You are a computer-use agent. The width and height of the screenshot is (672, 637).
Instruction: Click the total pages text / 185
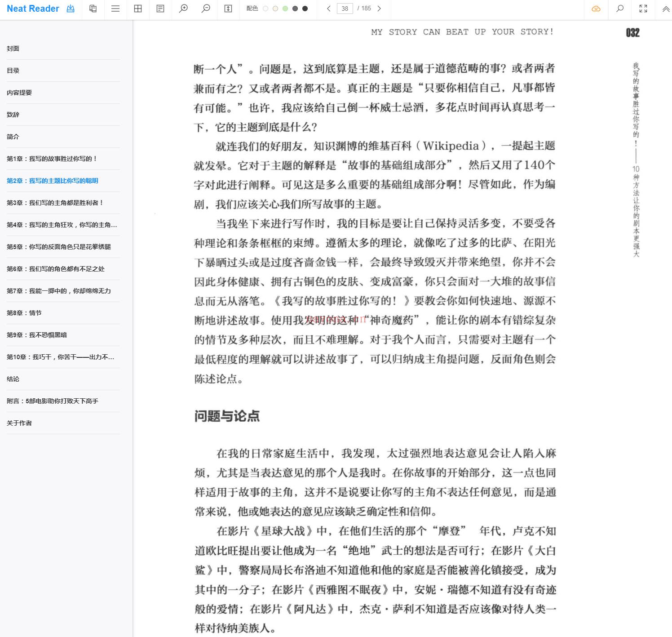point(364,9)
